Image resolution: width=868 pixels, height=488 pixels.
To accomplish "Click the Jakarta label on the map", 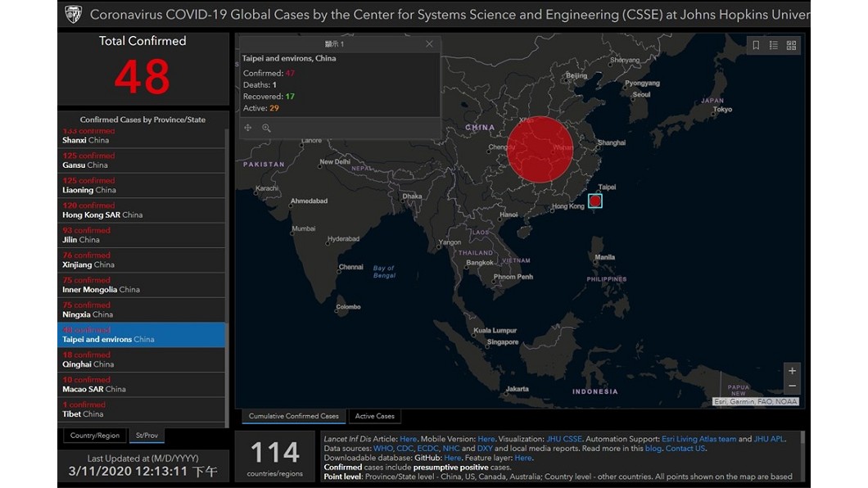I will 517,389.
